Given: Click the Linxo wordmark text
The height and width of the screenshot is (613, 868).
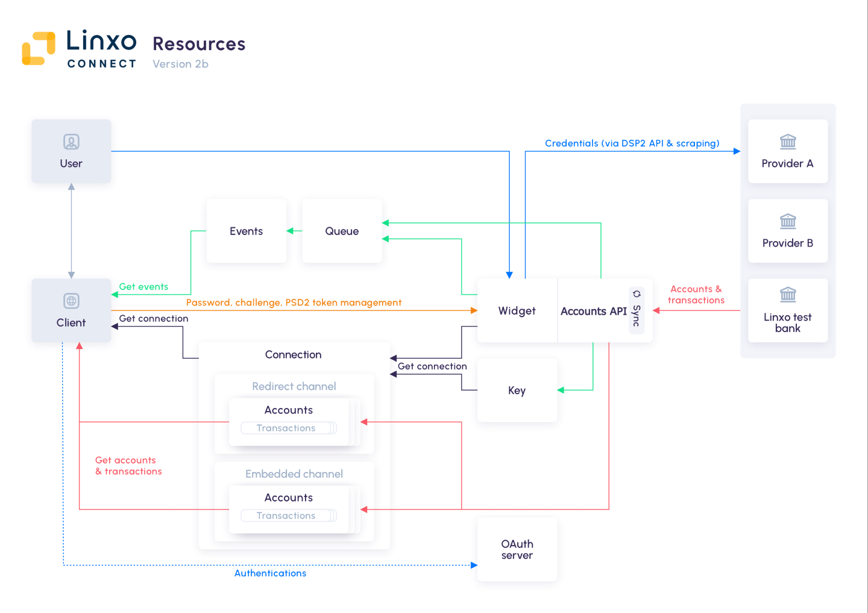Looking at the screenshot, I should (101, 41).
